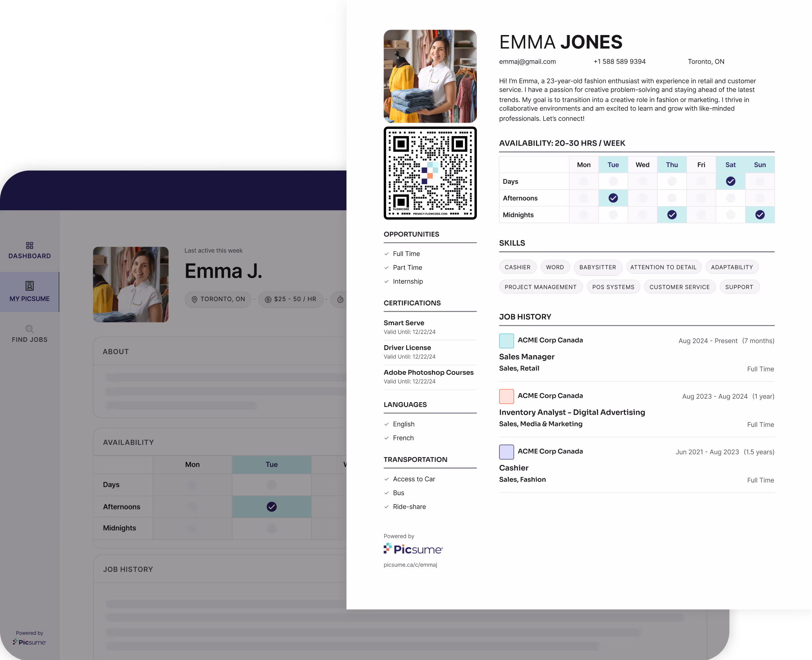Viewport: 812px width, 660px height.
Task: Click the Customer Service skill tag
Action: pos(679,287)
